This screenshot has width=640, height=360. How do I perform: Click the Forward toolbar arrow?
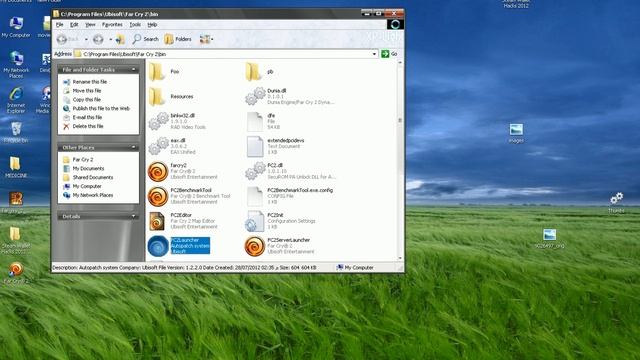[x=98, y=39]
